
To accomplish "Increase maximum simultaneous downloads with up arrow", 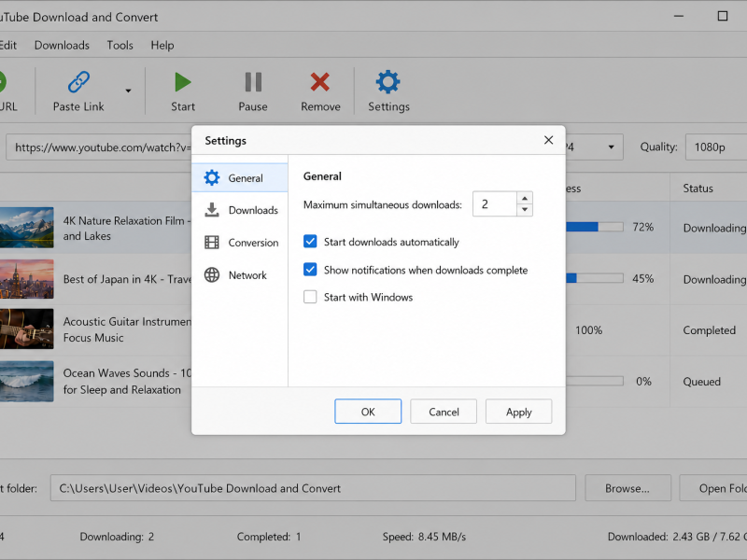I will pos(525,198).
